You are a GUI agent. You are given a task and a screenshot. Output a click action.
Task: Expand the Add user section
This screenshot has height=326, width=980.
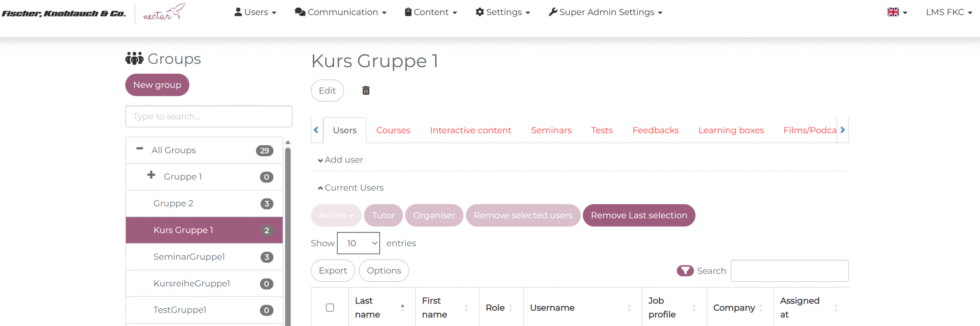(x=341, y=160)
